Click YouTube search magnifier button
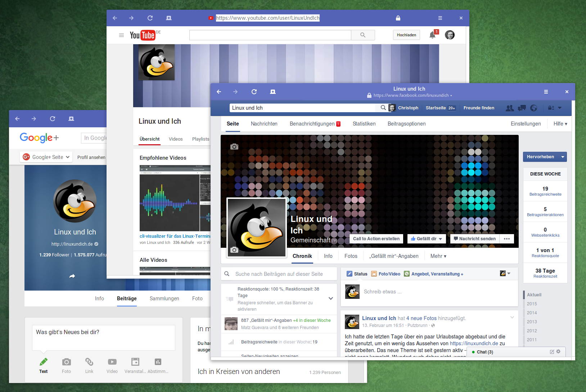This screenshot has width=586, height=392. point(363,35)
